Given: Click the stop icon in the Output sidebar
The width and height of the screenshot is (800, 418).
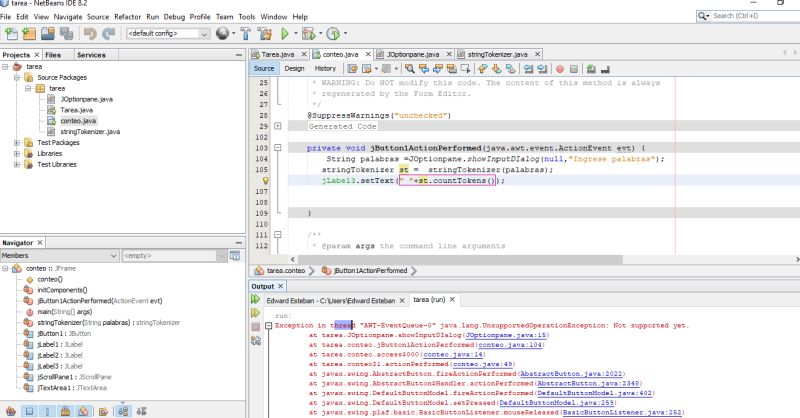Looking at the screenshot, I should pos(256,327).
